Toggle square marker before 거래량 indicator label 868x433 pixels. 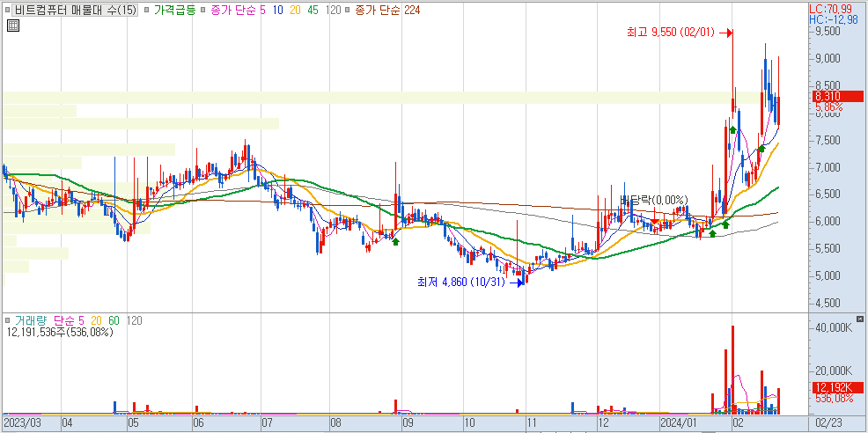[7, 320]
